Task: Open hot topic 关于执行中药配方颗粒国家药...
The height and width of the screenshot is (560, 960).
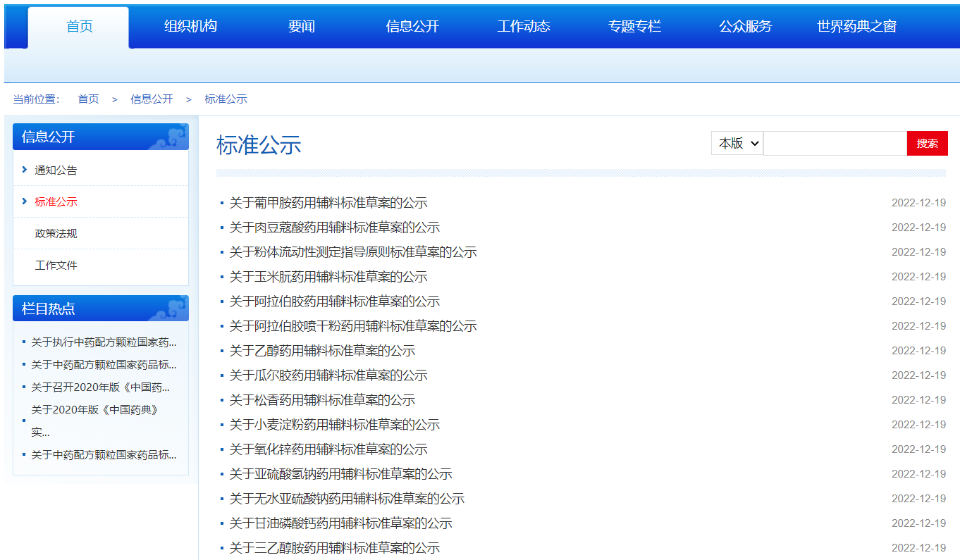Action: point(104,342)
